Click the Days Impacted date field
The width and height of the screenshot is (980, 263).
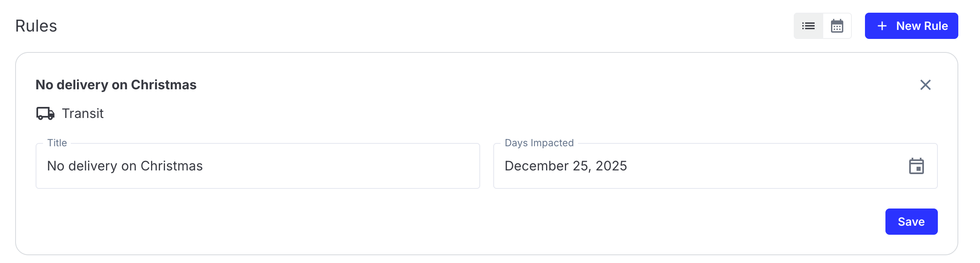pyautogui.click(x=716, y=166)
